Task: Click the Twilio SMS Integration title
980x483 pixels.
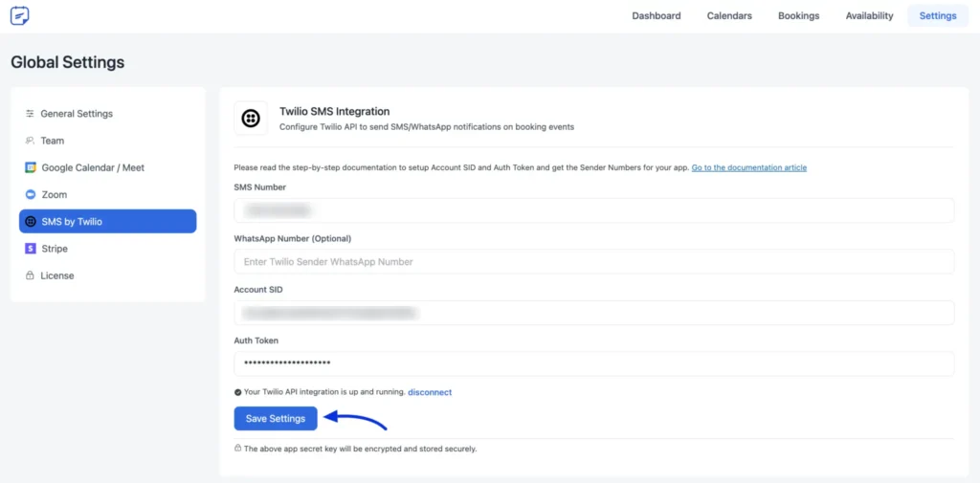Action: (x=334, y=111)
